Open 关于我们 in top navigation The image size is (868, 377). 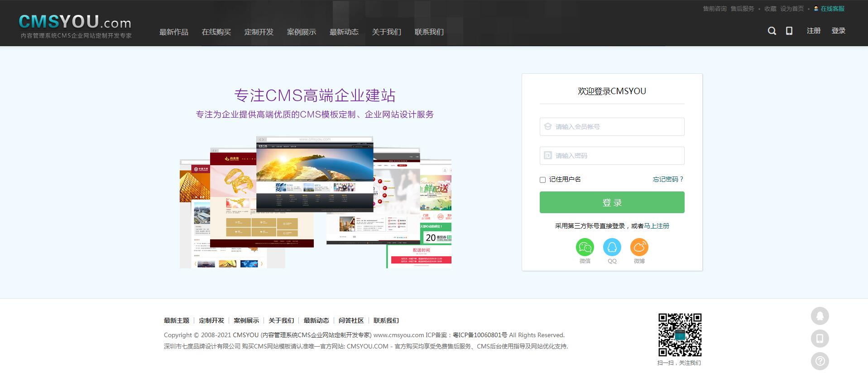[x=387, y=32]
